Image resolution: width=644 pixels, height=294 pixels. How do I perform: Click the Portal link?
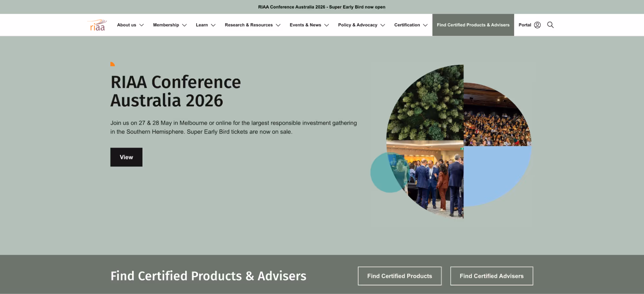[x=525, y=25]
